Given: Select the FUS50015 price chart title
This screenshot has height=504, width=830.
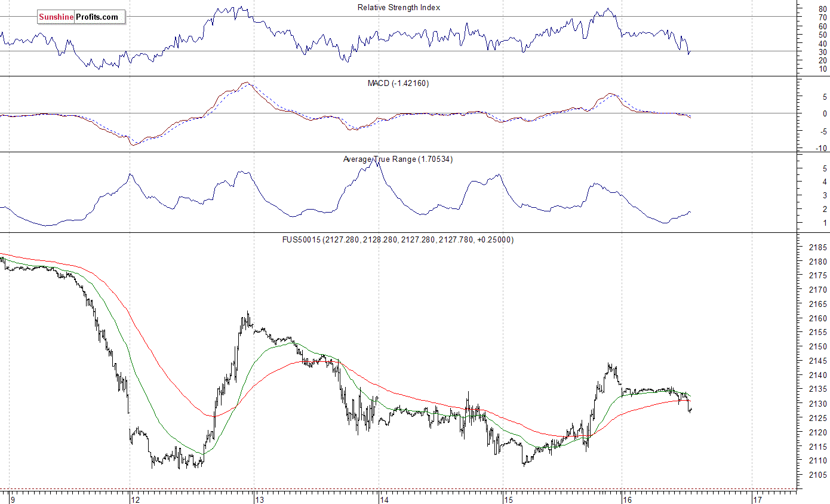Looking at the screenshot, I should coord(398,239).
